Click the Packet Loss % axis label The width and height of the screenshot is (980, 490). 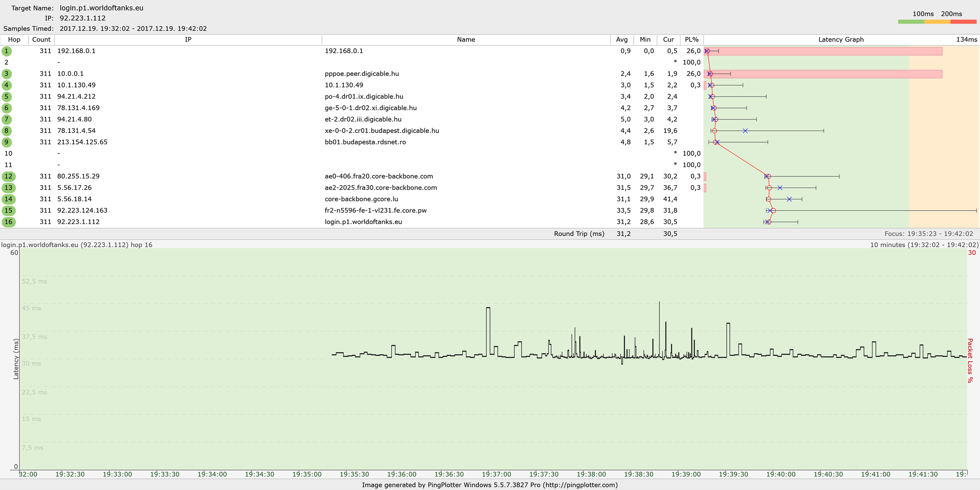tap(970, 361)
